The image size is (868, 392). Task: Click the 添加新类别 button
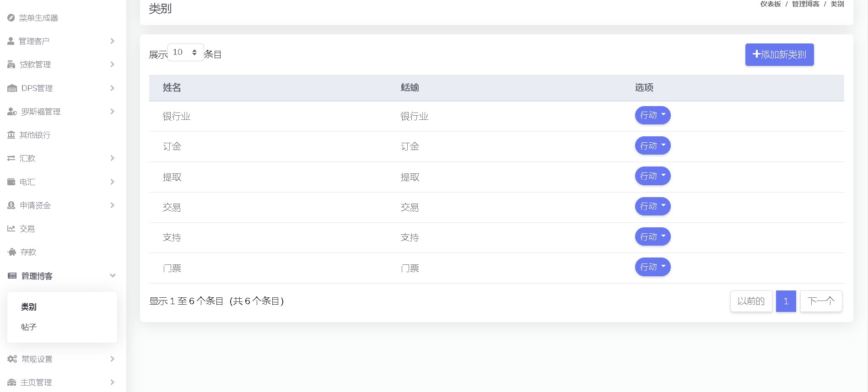pyautogui.click(x=779, y=55)
